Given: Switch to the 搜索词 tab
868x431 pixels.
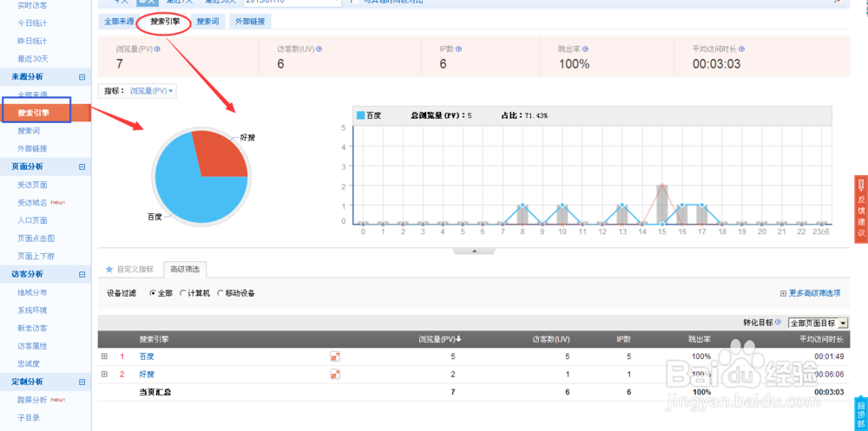Looking at the screenshot, I should click(x=207, y=23).
